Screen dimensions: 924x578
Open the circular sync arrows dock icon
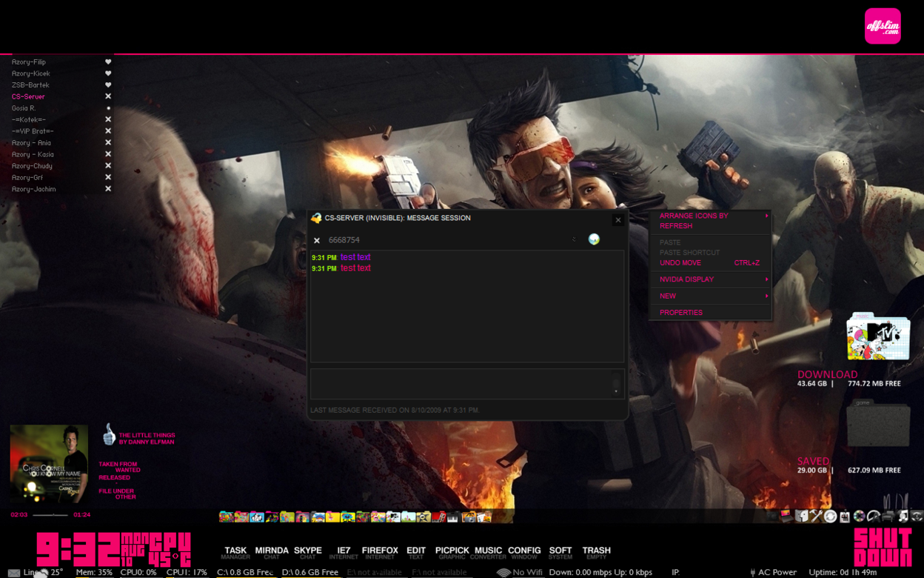[830, 516]
